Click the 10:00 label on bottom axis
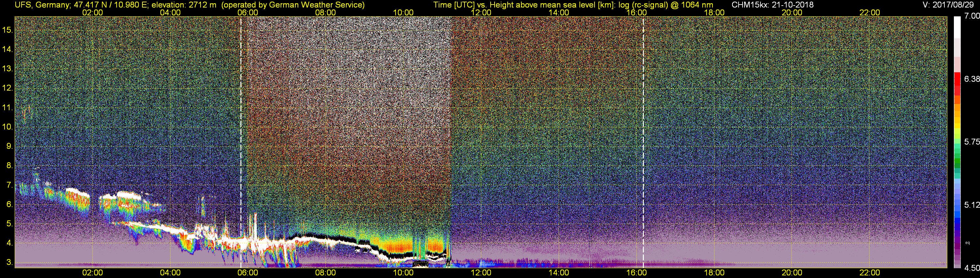Viewport: 980px width, 278px height. (403, 273)
